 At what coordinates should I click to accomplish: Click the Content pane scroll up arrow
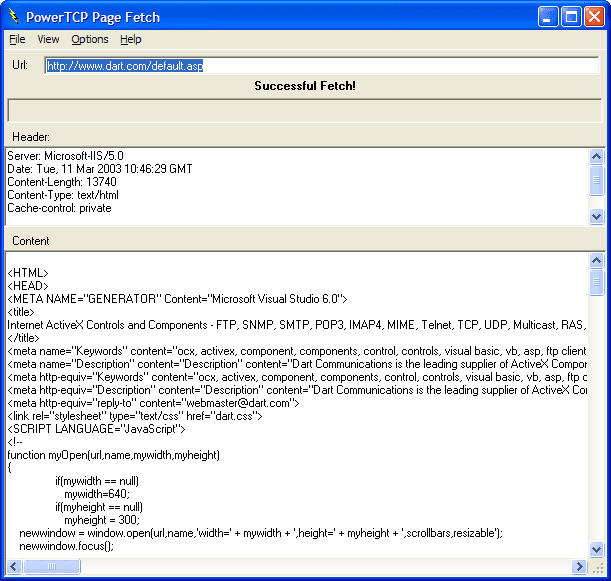(x=596, y=260)
